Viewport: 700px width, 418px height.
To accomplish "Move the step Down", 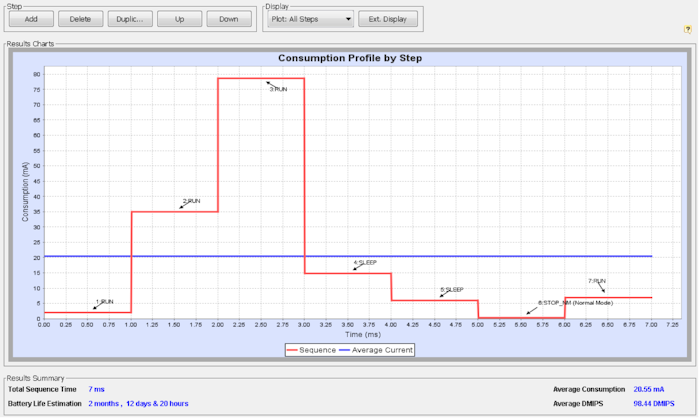I will (x=228, y=19).
